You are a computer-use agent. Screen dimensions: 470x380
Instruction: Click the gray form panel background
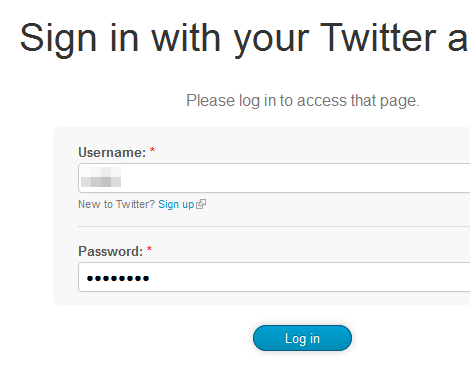[65, 216]
